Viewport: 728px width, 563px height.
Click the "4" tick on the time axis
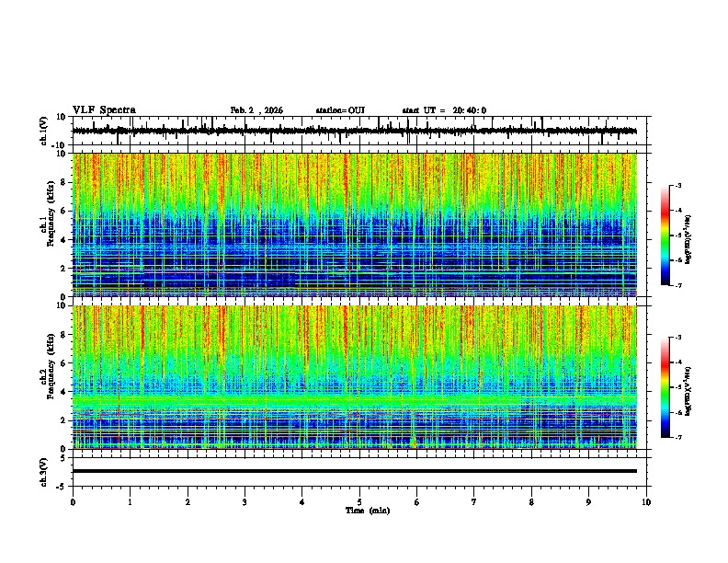(x=302, y=502)
